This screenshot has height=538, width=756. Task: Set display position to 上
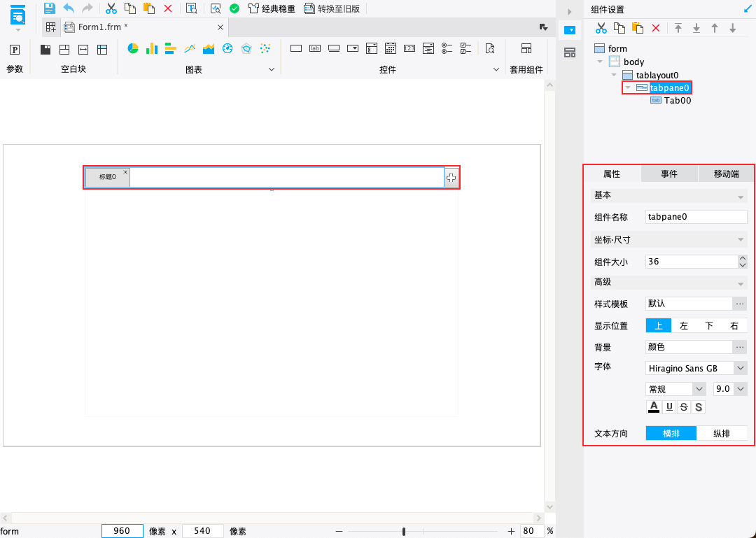[x=658, y=326]
